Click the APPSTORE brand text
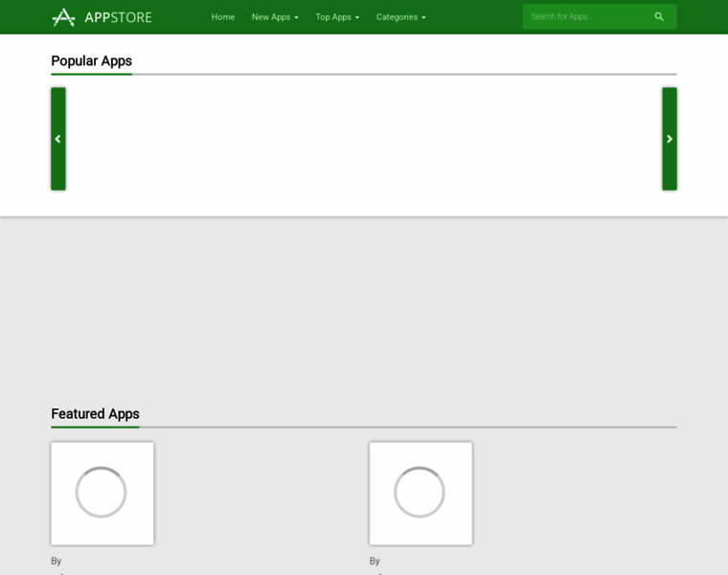 pyautogui.click(x=118, y=17)
